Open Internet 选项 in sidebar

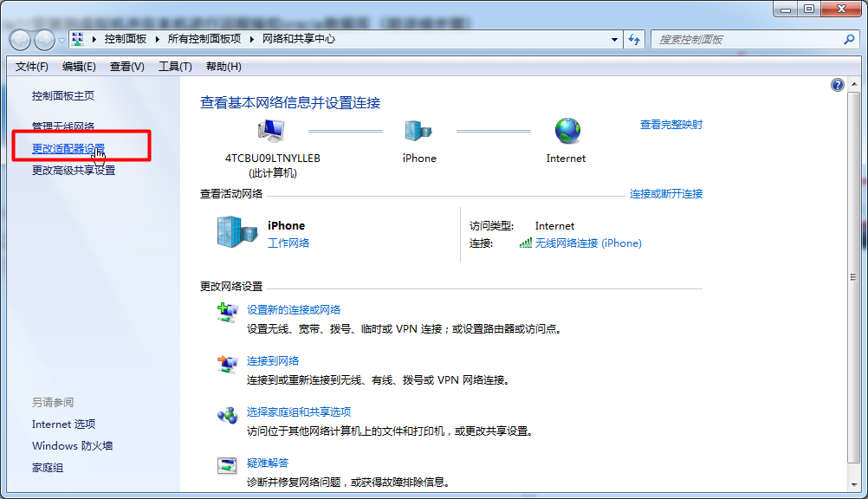(x=63, y=424)
